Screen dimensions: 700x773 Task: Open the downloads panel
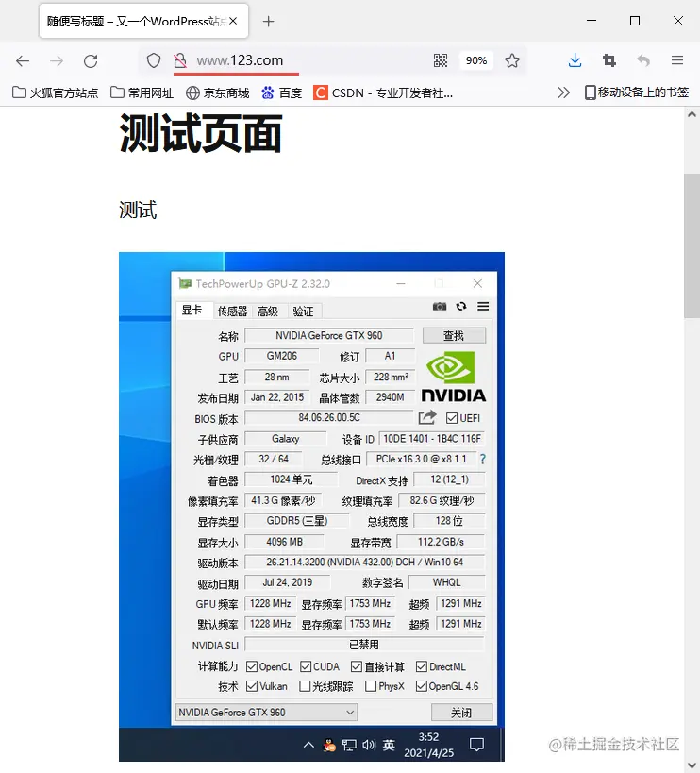pos(575,60)
